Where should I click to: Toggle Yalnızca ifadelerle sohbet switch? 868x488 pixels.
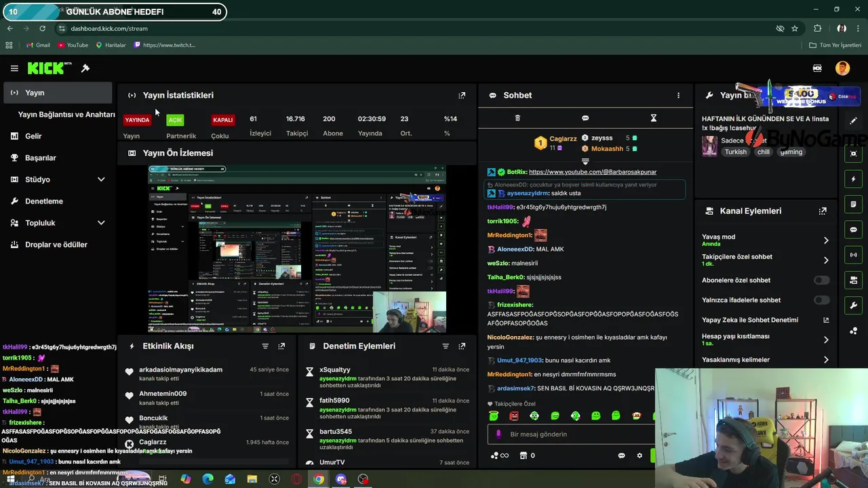[821, 300]
